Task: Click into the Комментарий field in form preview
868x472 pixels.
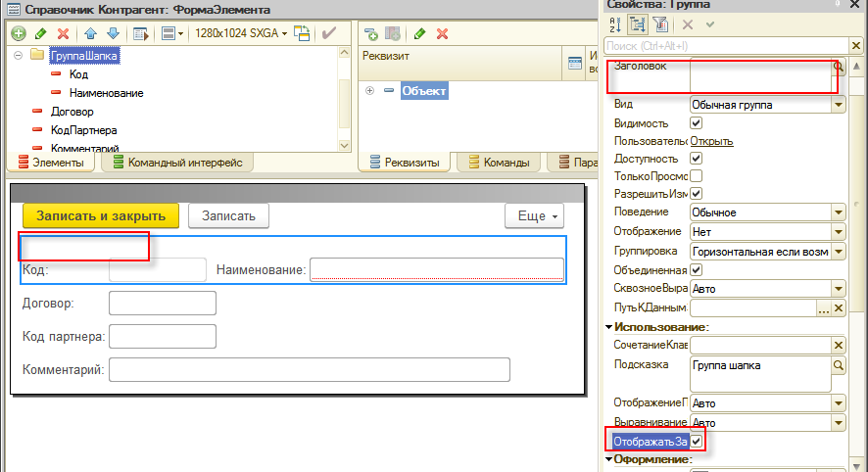Action: (309, 369)
